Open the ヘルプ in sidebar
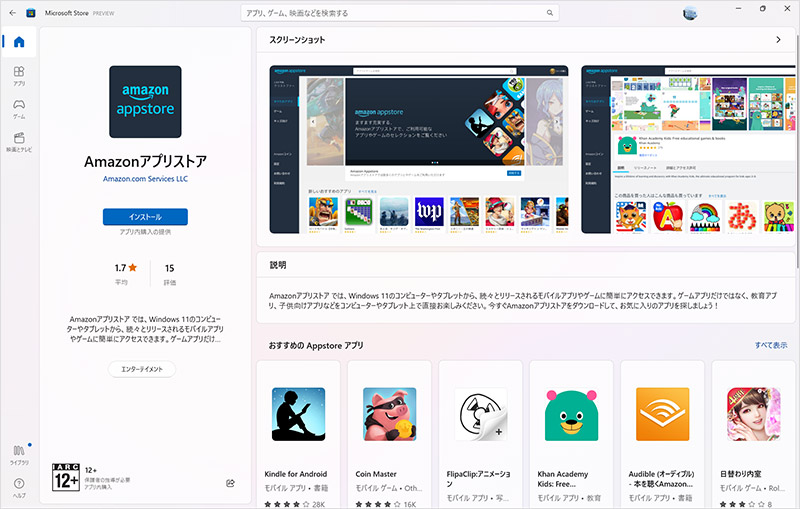The width and height of the screenshot is (800, 509). pyautogui.click(x=19, y=487)
